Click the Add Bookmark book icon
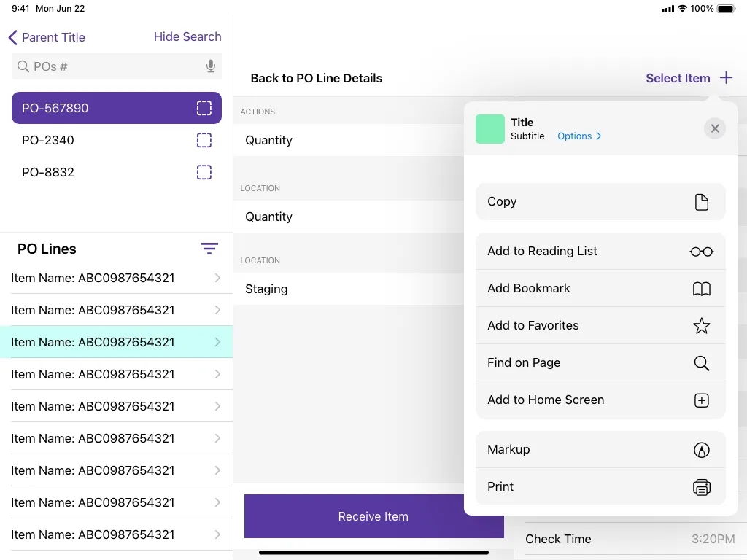Screen dimensions: 747x560 pyautogui.click(x=701, y=289)
